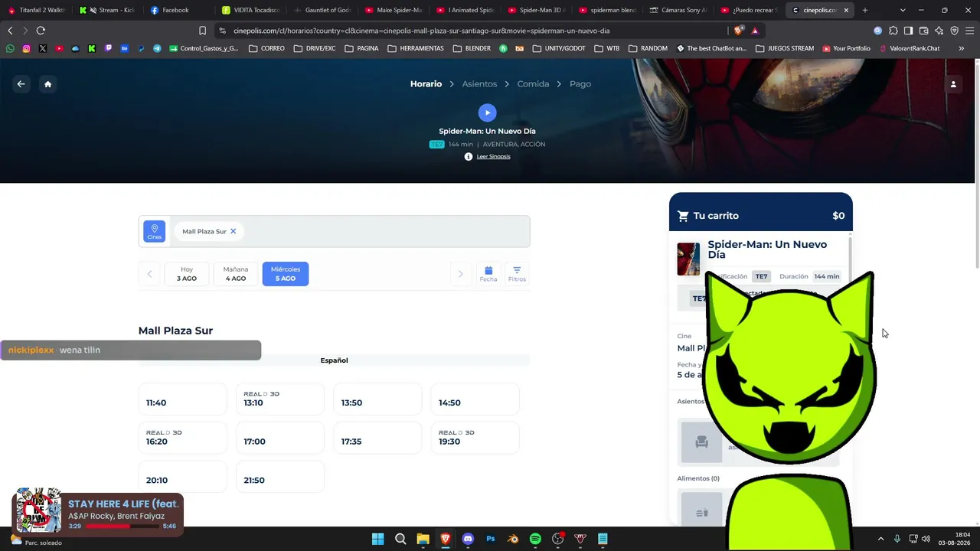Viewport: 980px width, 551px height.
Task: Open the BLENDER bookmarks folder
Action: pyautogui.click(x=472, y=48)
